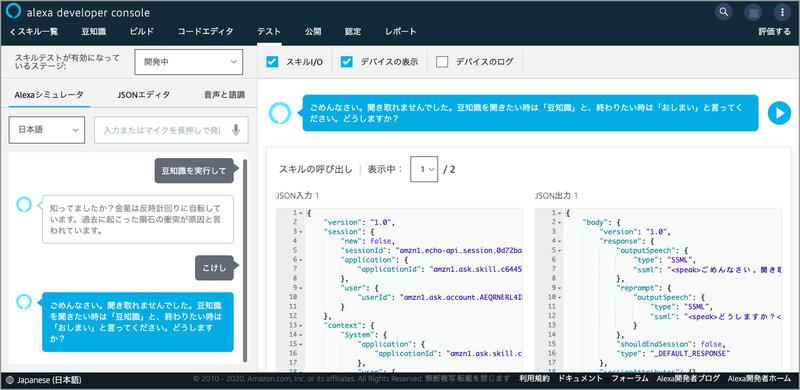This screenshot has height=390, width=800.
Task: Collapse JSON input line 1 fold arrow
Action: pyautogui.click(x=301, y=213)
